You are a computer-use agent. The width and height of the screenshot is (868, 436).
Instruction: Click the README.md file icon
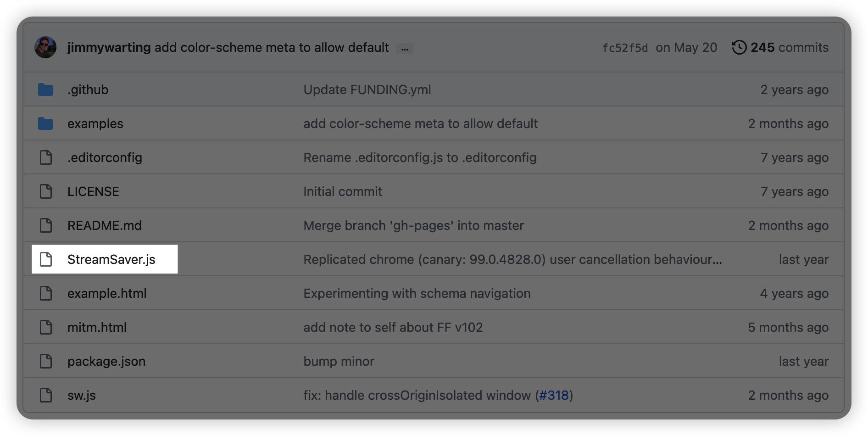pos(46,225)
